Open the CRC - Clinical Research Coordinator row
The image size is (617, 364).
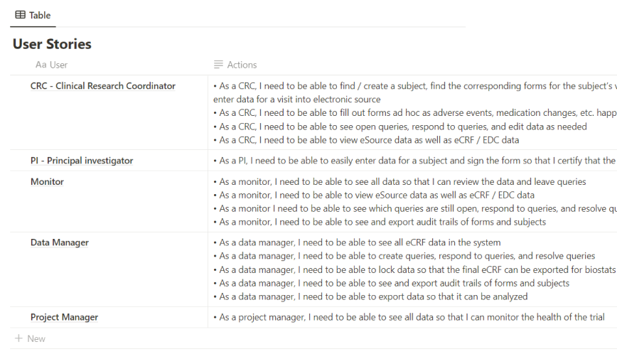point(102,86)
